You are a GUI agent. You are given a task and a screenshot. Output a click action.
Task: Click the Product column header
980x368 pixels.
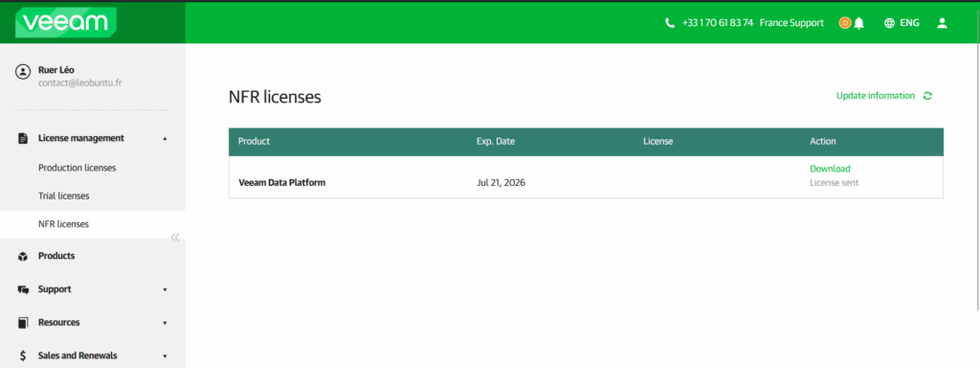pos(254,142)
